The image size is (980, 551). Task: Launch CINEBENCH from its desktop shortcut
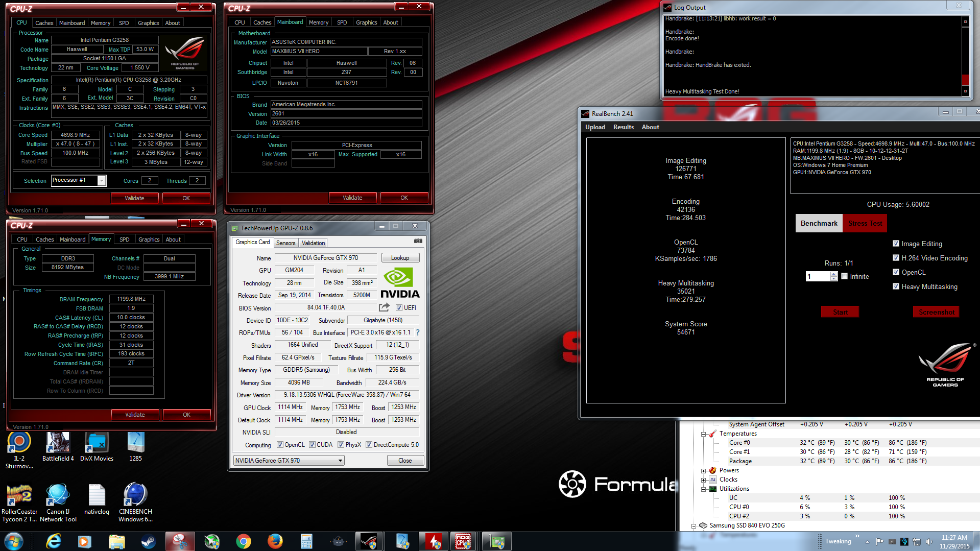[135, 503]
